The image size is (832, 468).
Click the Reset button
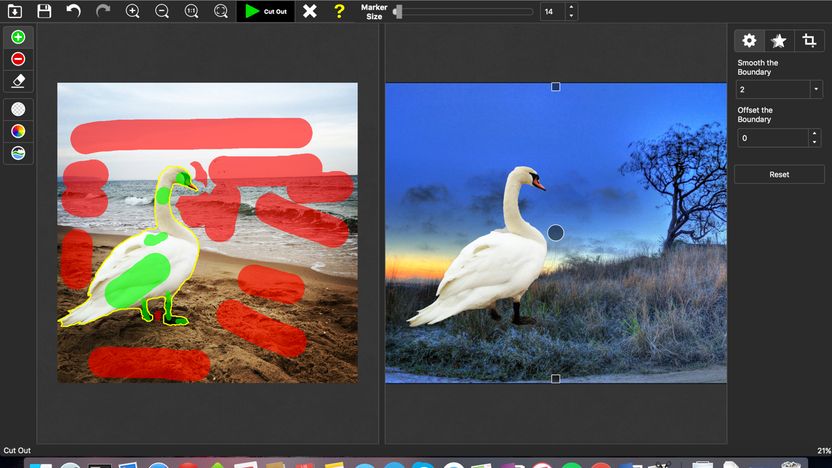(x=779, y=174)
